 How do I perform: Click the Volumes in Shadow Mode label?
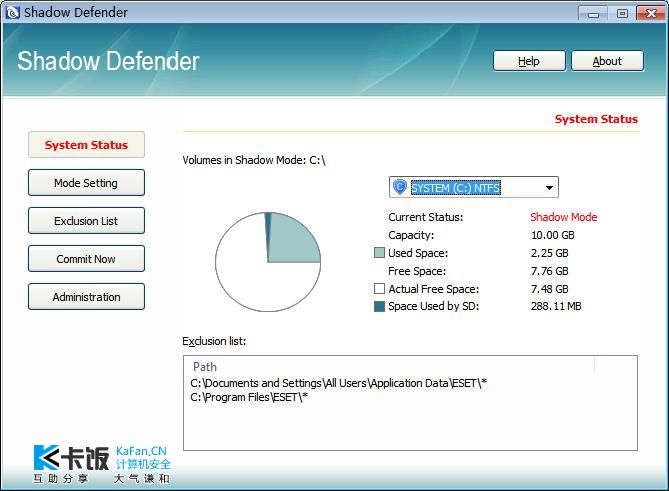click(254, 160)
